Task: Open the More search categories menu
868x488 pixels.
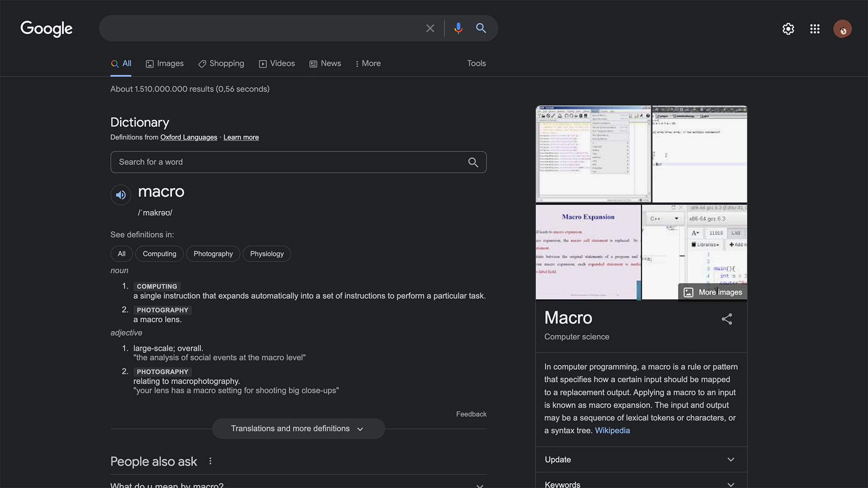Action: coord(368,64)
